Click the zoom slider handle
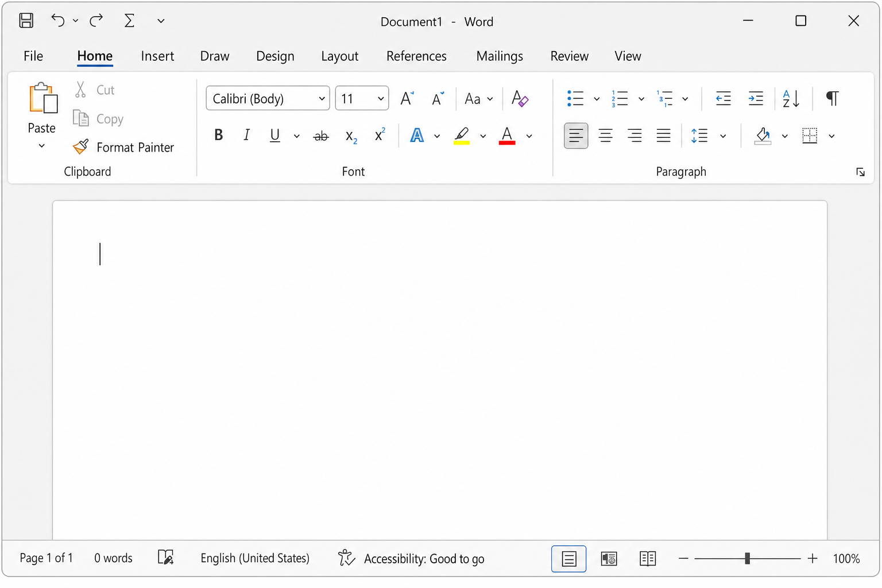882x588 pixels. coord(747,558)
